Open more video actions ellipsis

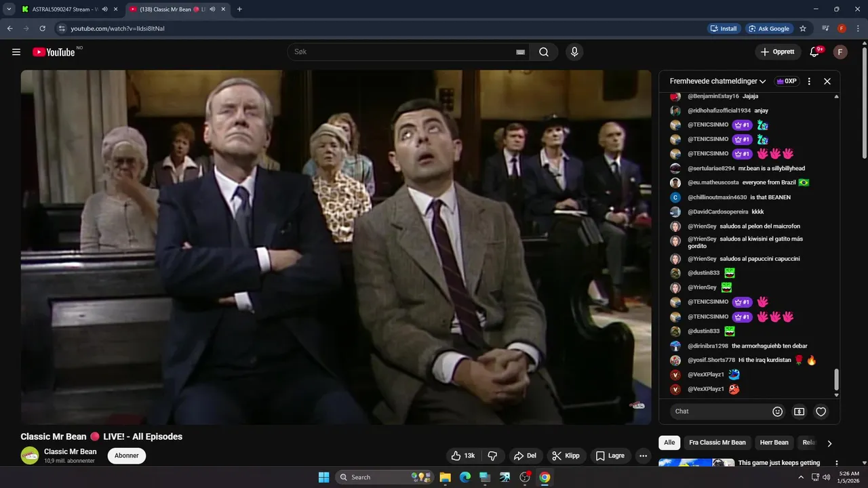pyautogui.click(x=644, y=456)
